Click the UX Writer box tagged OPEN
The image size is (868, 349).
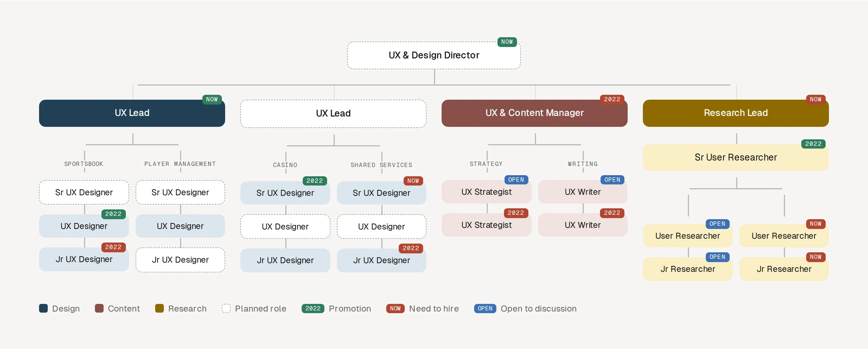point(583,192)
